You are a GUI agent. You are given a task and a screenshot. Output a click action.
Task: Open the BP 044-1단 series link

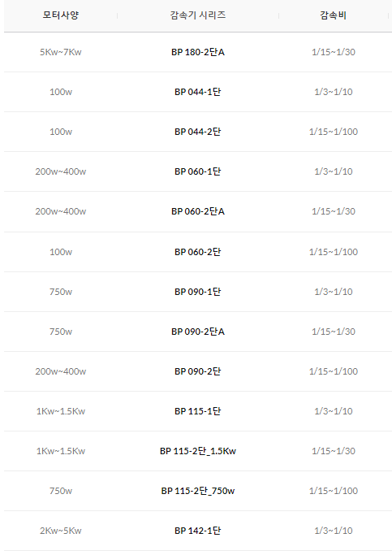(197, 92)
